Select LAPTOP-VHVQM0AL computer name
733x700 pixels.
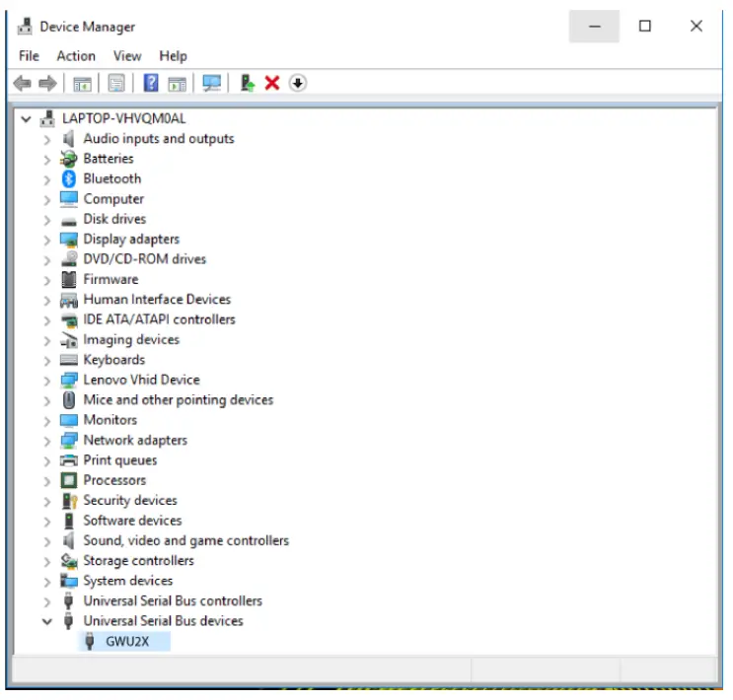point(124,118)
